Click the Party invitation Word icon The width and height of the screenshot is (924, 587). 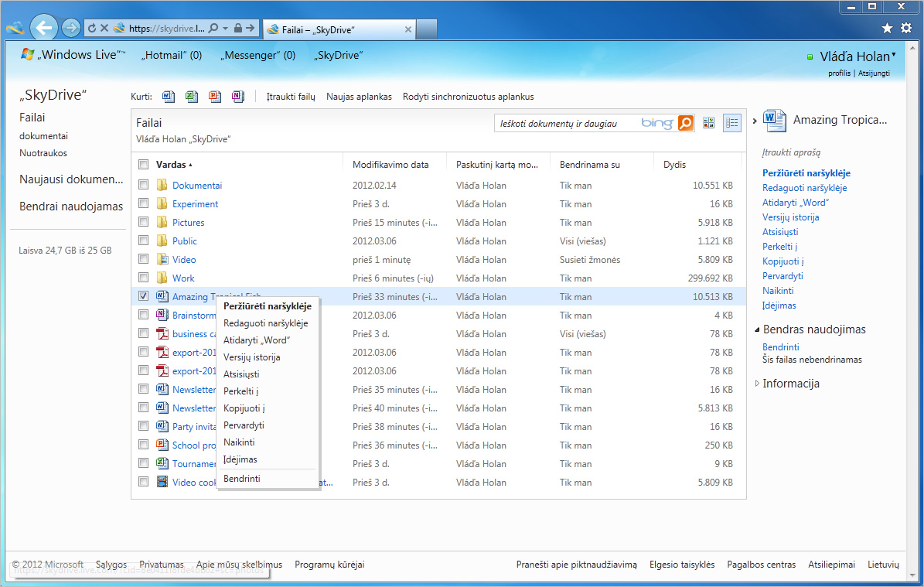(x=162, y=426)
